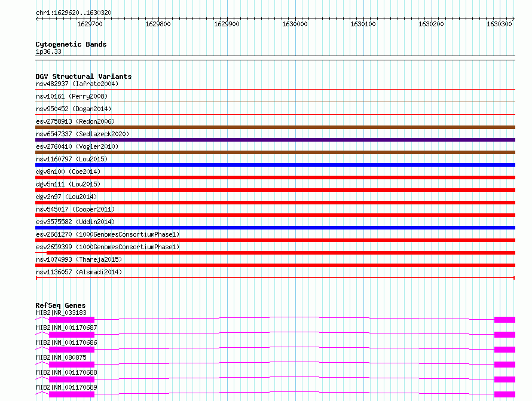Viewport: 532px width, 401px height.
Task: Click the thin red nsv1136057 variant line
Action: (x=275, y=278)
